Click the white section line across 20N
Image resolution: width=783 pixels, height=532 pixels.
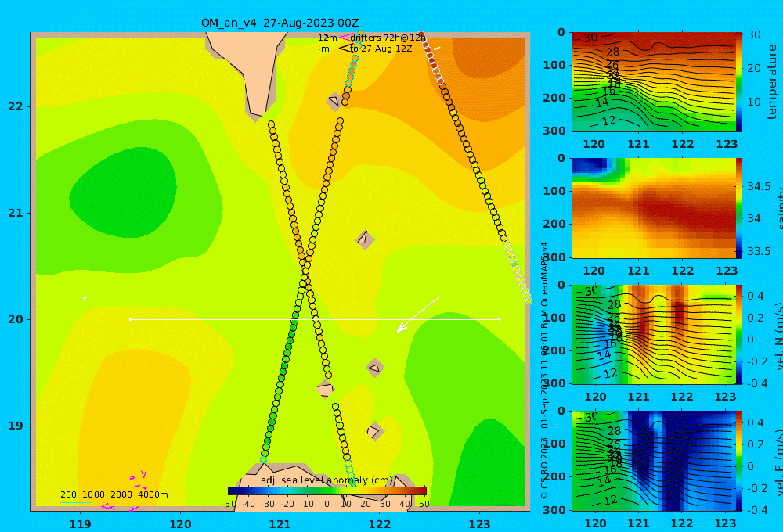click(x=315, y=319)
